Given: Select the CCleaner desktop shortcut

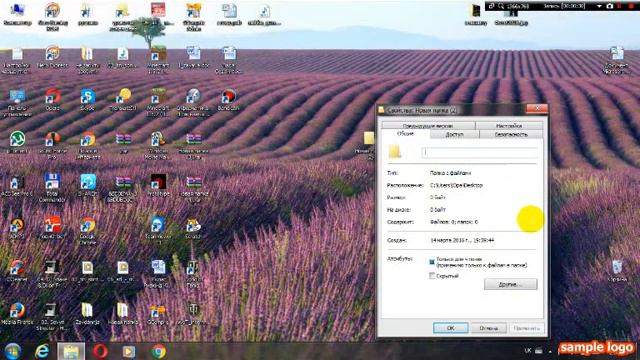Looking at the screenshot, I should tap(17, 271).
